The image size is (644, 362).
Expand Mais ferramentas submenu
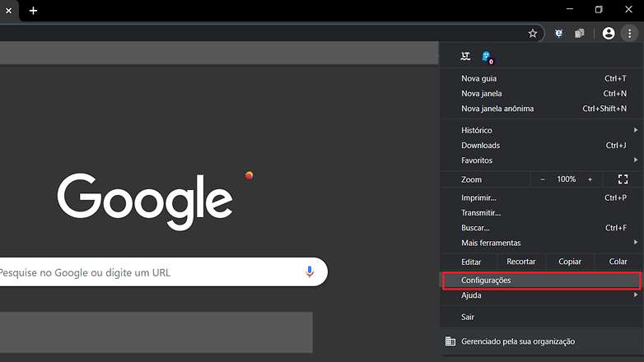pyautogui.click(x=541, y=243)
